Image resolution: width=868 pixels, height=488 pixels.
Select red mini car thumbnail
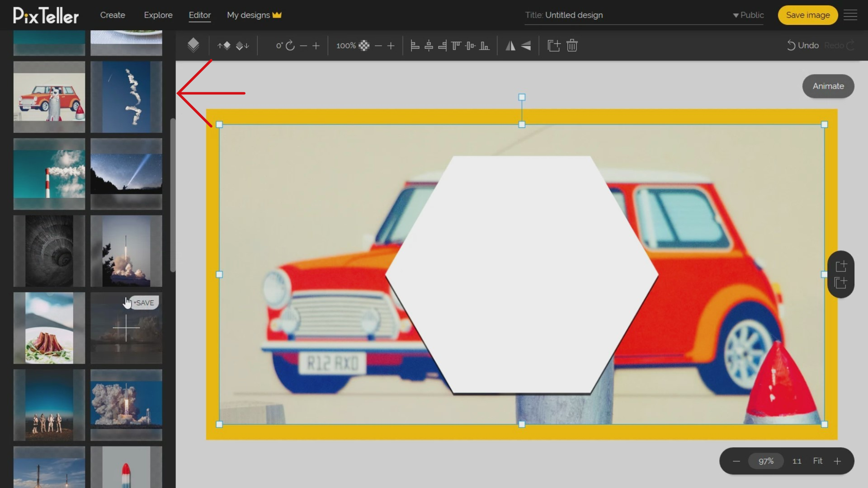pyautogui.click(x=49, y=97)
